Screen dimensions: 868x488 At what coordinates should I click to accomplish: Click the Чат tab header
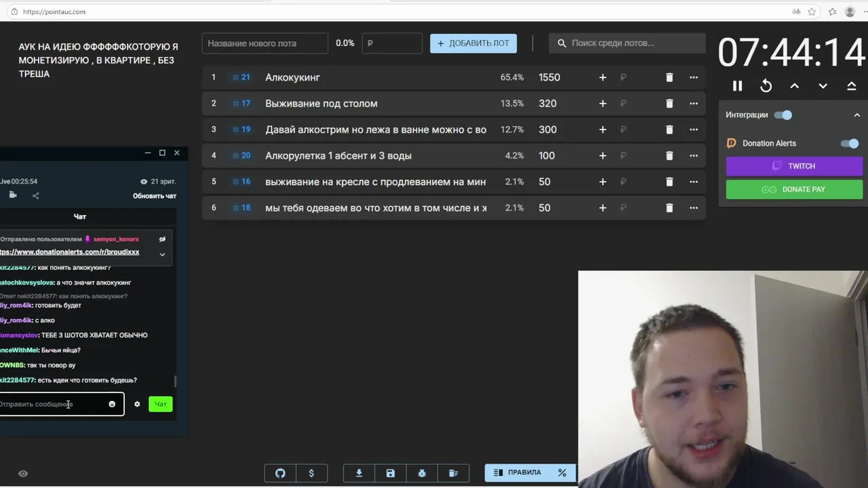coord(80,216)
